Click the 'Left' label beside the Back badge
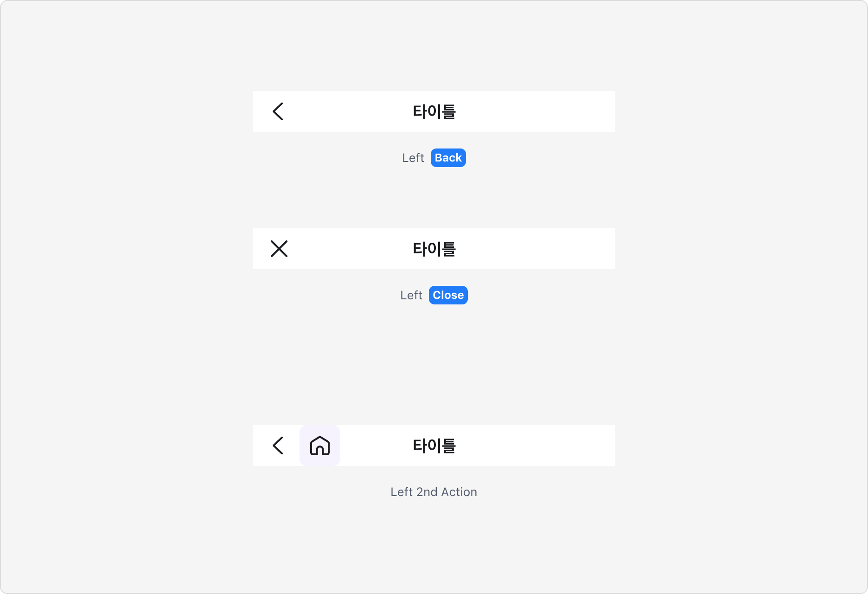 pyautogui.click(x=413, y=158)
